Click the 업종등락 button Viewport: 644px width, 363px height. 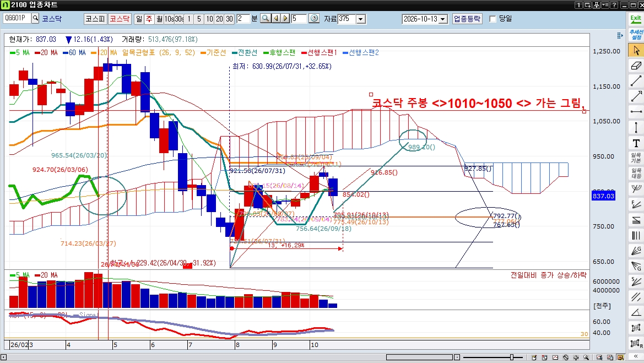pos(467,19)
